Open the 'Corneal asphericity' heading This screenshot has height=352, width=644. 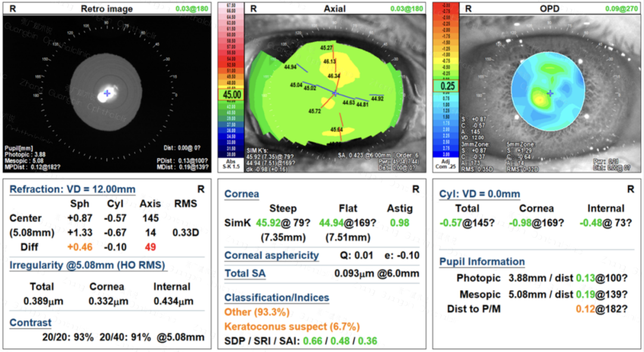(271, 255)
